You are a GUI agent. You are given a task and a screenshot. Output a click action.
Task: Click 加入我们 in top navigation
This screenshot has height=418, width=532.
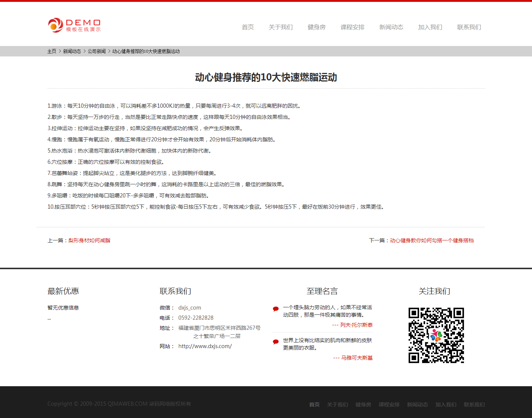pyautogui.click(x=430, y=27)
